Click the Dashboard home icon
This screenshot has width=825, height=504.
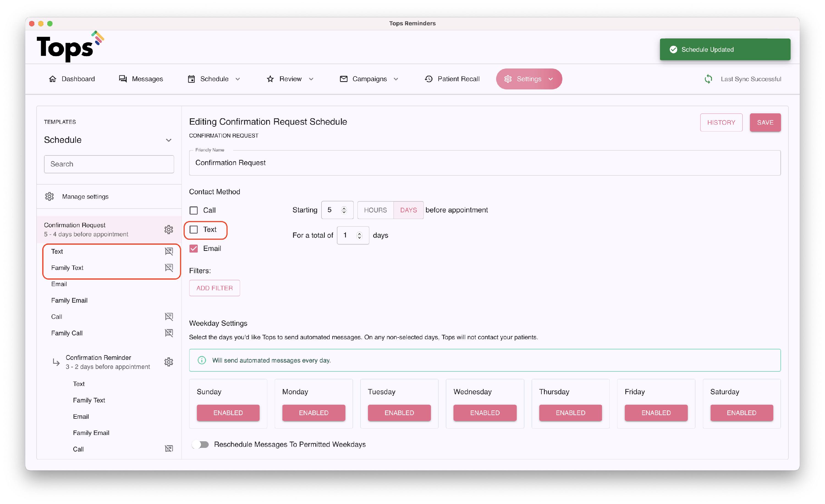[x=53, y=79]
